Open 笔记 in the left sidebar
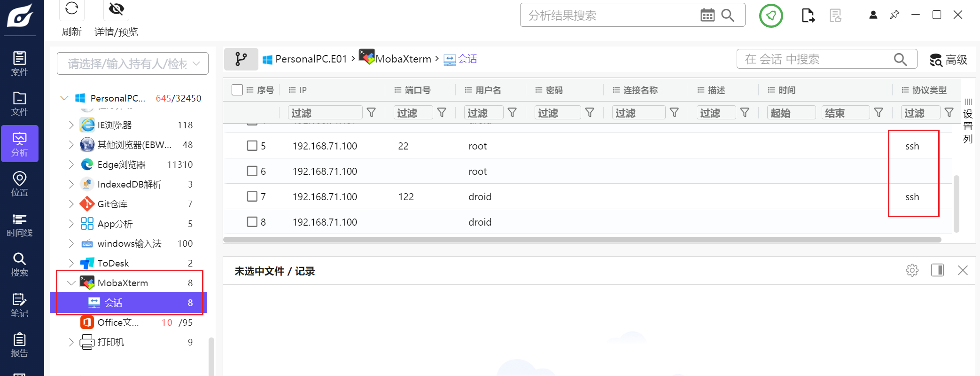This screenshot has width=980, height=376. 20,305
